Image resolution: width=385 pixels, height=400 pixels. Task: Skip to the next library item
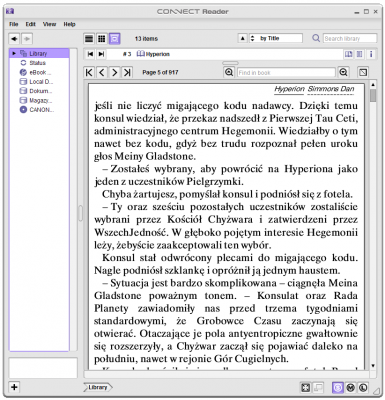coord(101,54)
